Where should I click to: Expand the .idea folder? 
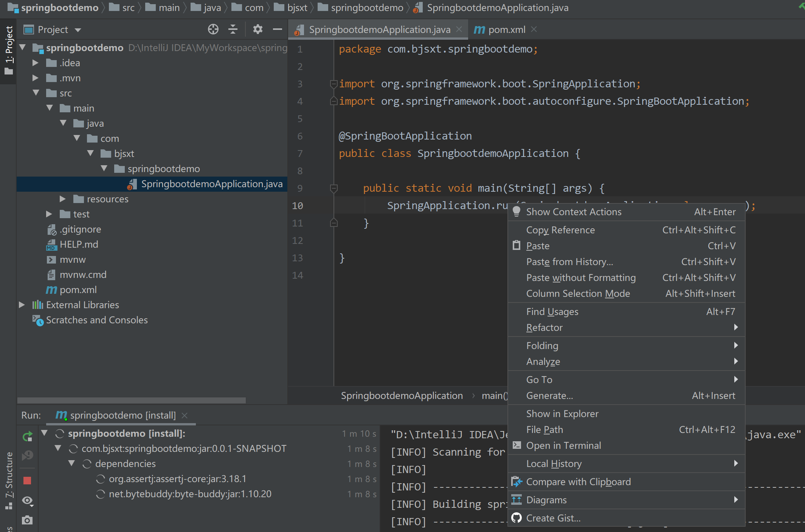click(36, 63)
